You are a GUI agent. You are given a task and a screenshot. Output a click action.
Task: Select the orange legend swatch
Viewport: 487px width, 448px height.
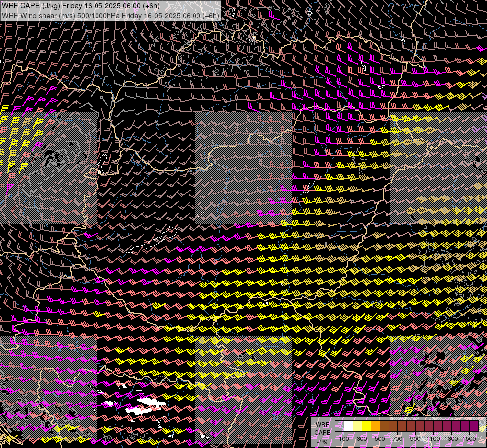click(x=375, y=426)
